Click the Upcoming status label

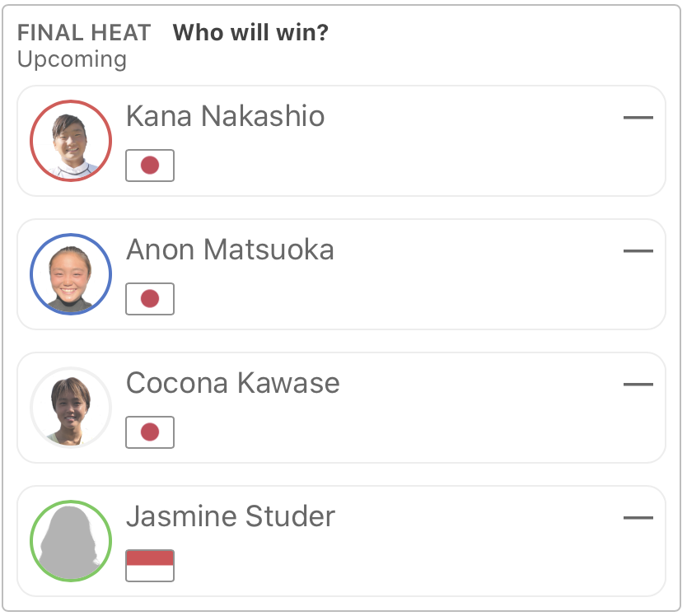click(72, 59)
